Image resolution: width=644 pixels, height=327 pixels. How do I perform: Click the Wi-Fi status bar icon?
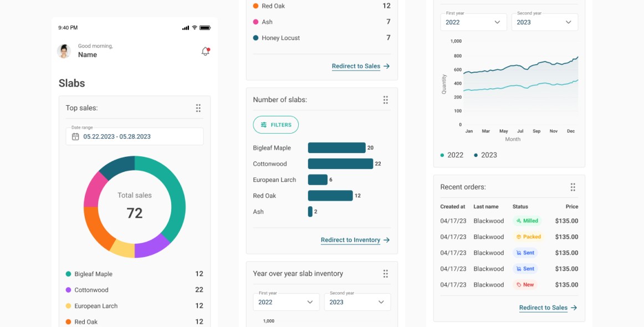[x=195, y=28]
